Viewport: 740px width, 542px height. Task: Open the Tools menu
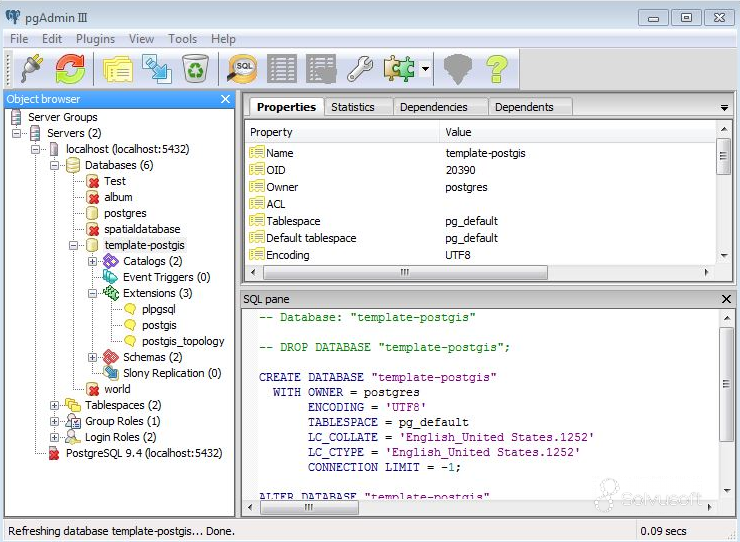click(183, 39)
